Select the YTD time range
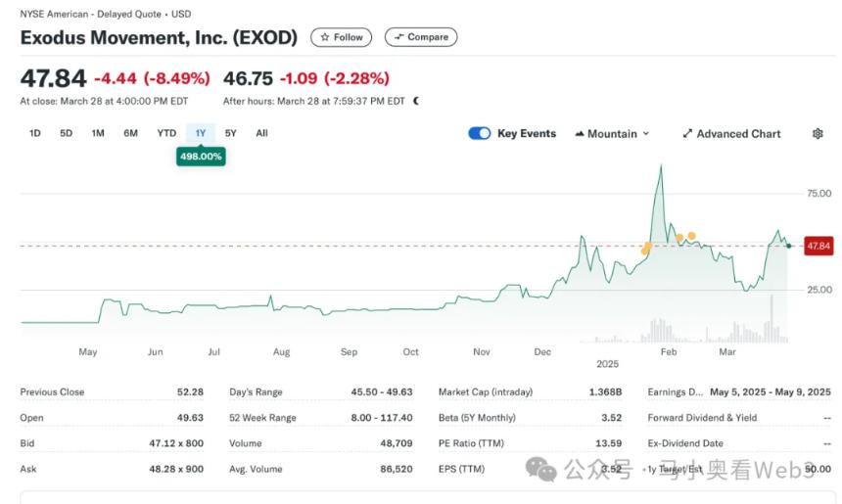 pos(166,133)
